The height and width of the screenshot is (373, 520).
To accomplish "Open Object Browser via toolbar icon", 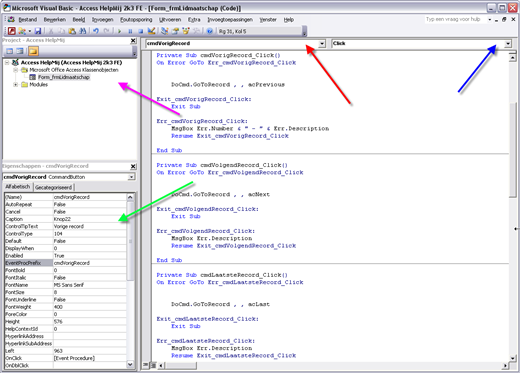I will 186,31.
